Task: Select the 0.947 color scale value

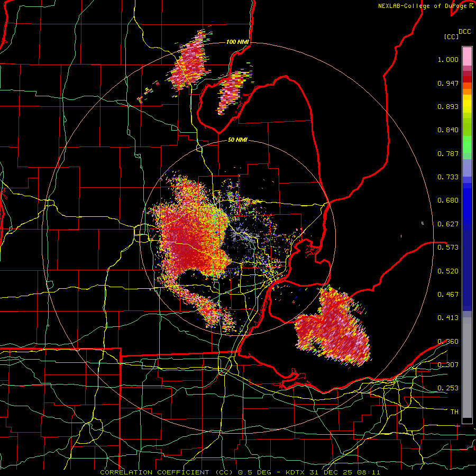Action: click(x=448, y=83)
